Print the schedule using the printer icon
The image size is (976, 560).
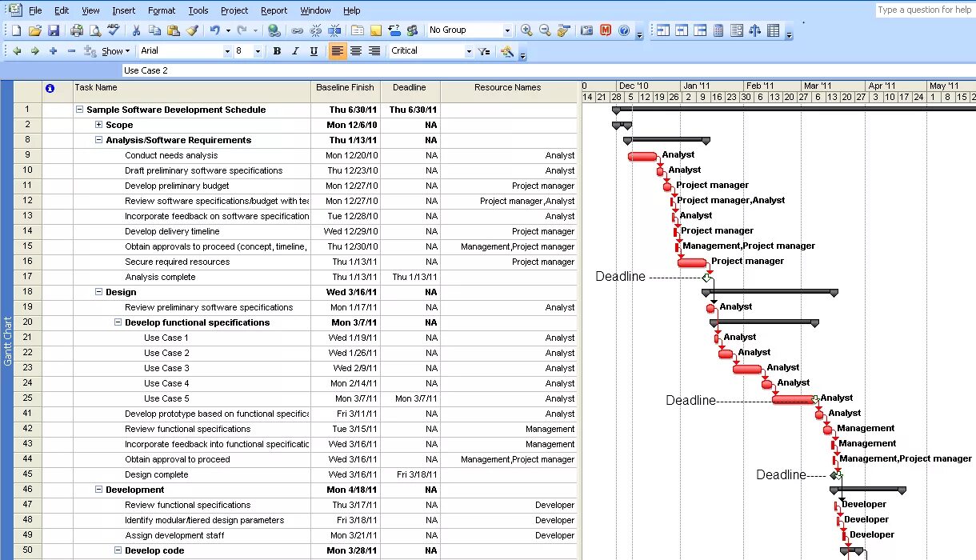point(77,30)
